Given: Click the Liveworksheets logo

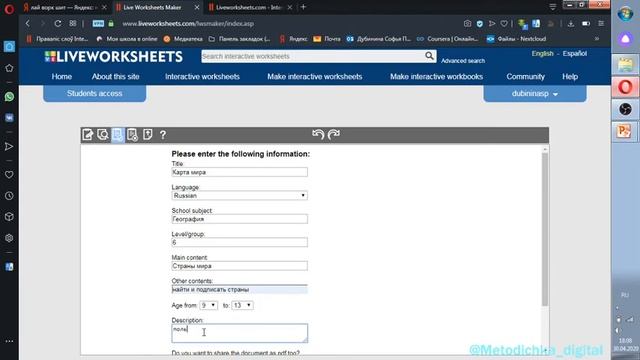Looking at the screenshot, I should tap(113, 57).
